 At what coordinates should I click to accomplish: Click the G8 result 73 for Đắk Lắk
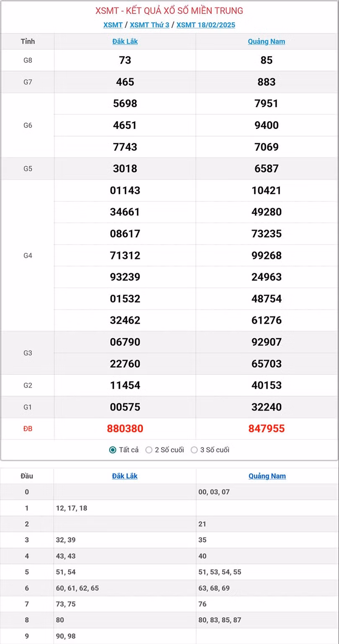click(125, 60)
